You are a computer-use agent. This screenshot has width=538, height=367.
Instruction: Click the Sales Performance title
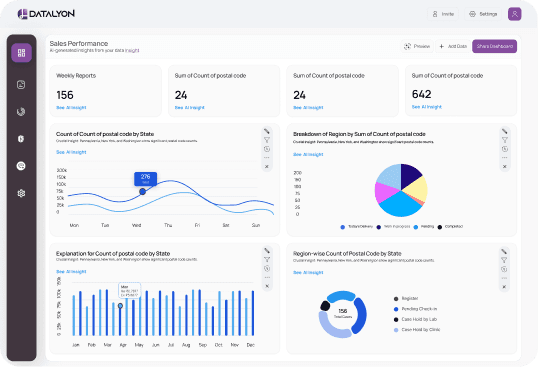[x=79, y=44]
